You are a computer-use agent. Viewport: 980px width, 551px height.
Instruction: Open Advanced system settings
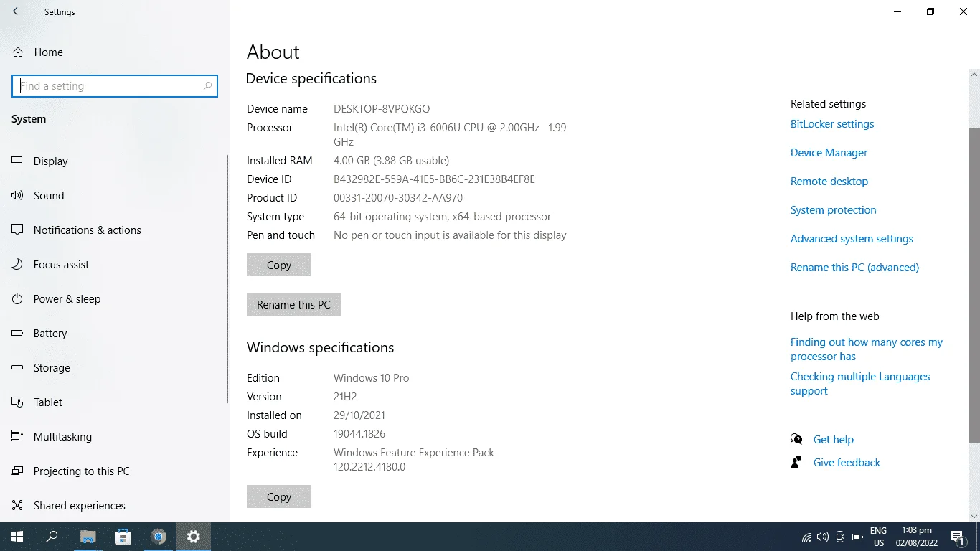click(852, 239)
